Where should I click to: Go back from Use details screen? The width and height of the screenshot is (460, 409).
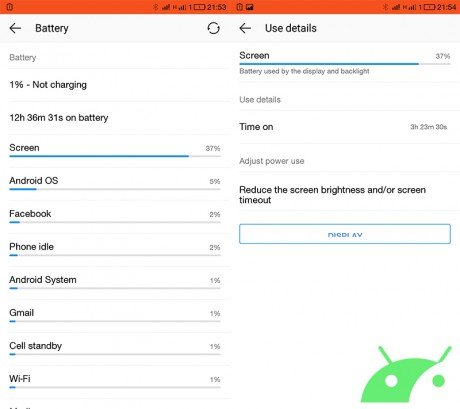pos(245,28)
